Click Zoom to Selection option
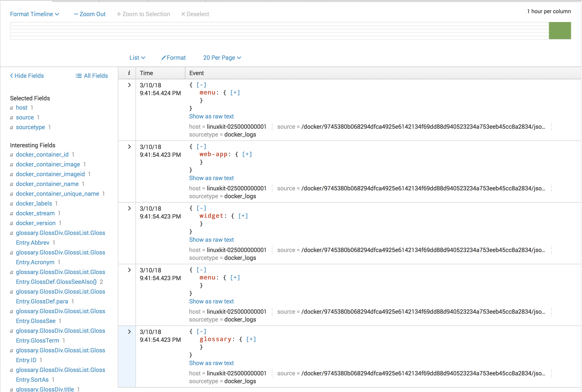 point(143,14)
